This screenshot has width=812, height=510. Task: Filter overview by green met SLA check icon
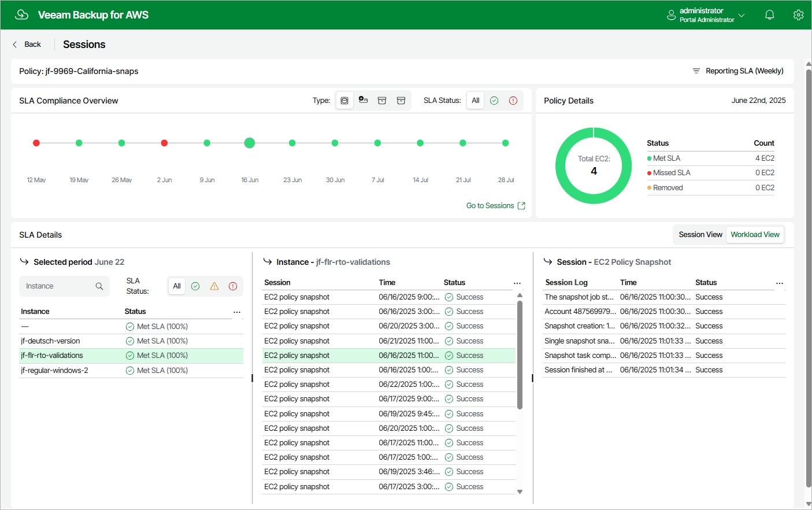[x=494, y=101]
